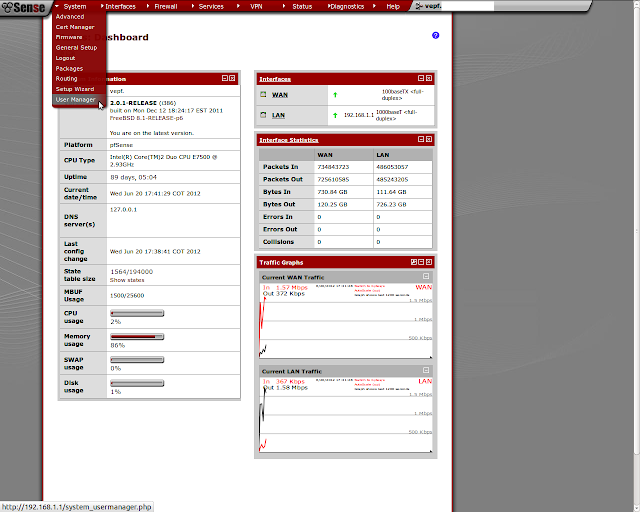Click the Current WAN Traffic graph
Image resolution: width=640 pixels, height=512 pixels.
[x=346, y=321]
